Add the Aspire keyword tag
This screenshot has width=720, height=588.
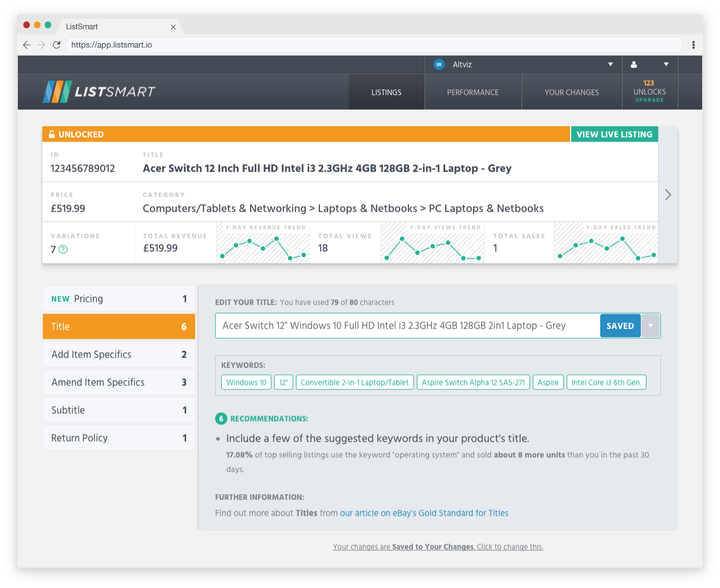[548, 383]
